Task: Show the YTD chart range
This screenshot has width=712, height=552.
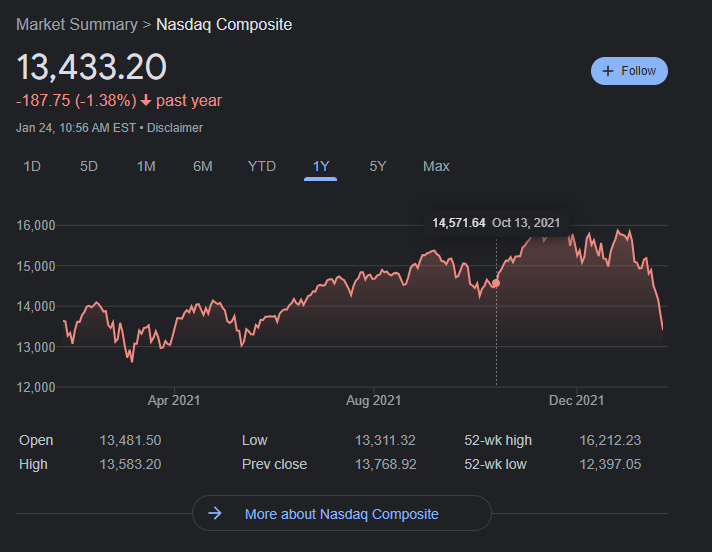Action: coord(262,166)
